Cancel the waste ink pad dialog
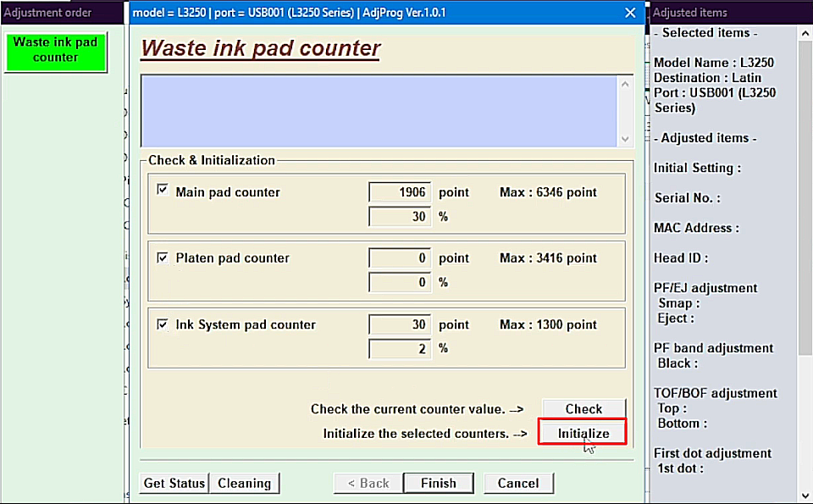Viewport: 813px width, 504px height. [518, 484]
